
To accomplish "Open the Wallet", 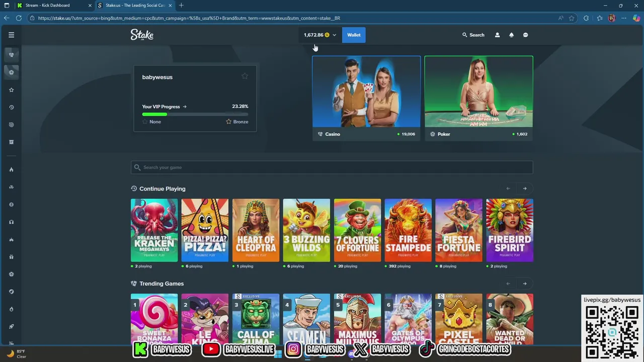I will click(354, 35).
